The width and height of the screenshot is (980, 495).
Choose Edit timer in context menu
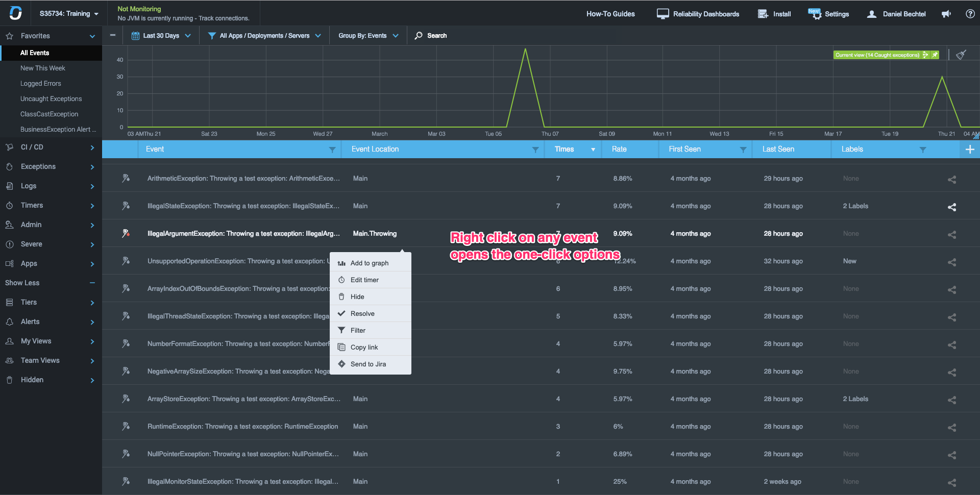[x=371, y=280]
